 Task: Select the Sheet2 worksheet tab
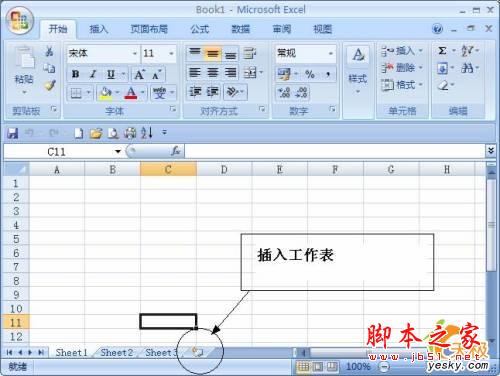pyautogui.click(x=117, y=352)
